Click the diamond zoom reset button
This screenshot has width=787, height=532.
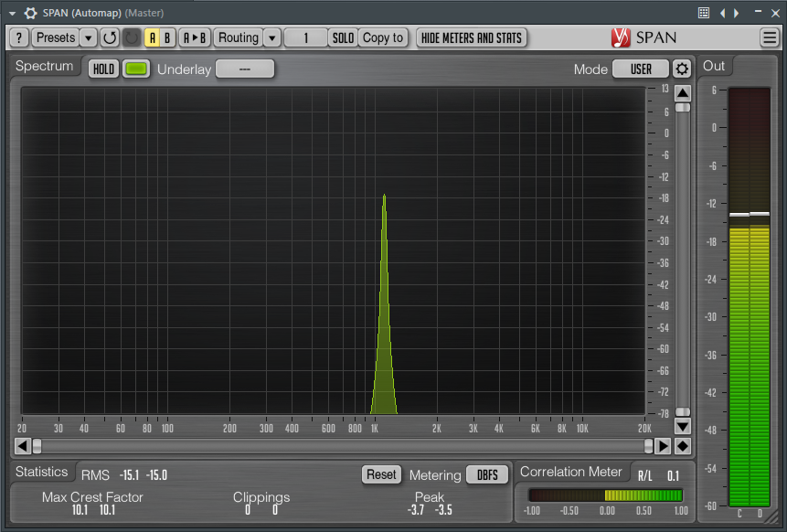[683, 446]
